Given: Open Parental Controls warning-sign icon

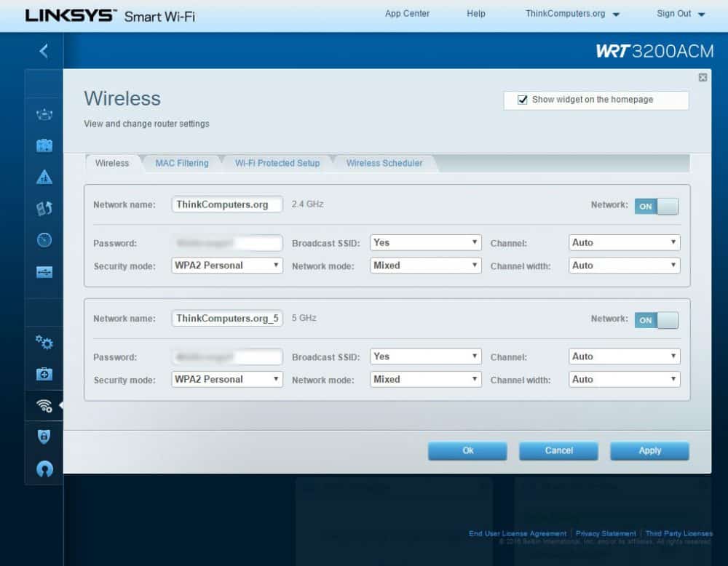Looking at the screenshot, I should click(x=44, y=178).
